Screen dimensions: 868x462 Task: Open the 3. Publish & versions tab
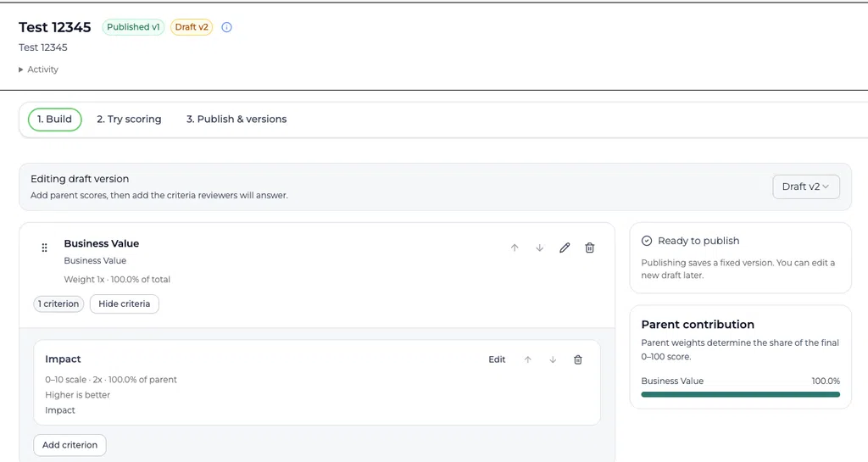point(236,120)
